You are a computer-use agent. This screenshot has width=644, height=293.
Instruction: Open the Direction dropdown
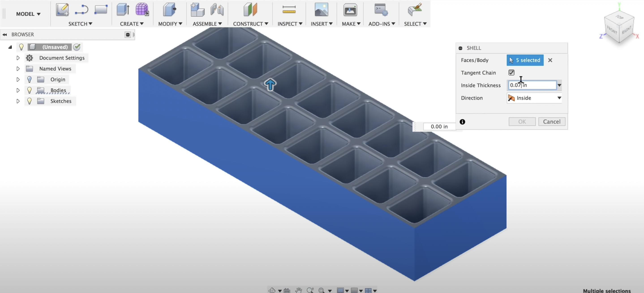tap(559, 98)
